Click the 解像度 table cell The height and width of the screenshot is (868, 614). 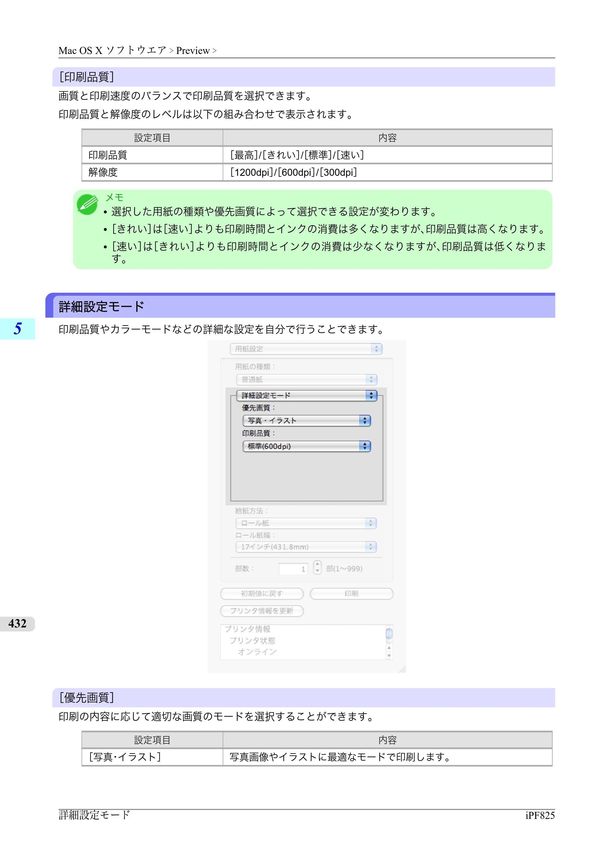pyautogui.click(x=153, y=172)
